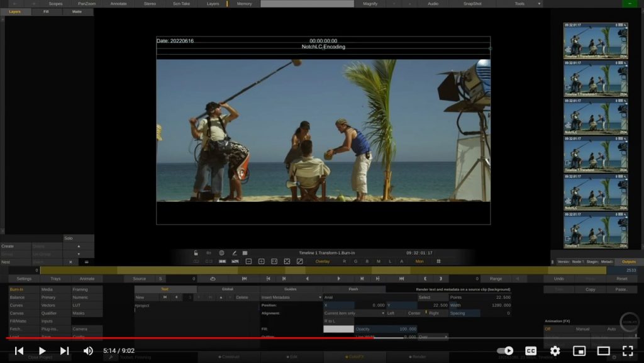Mute the YouTube video volume

point(88,350)
